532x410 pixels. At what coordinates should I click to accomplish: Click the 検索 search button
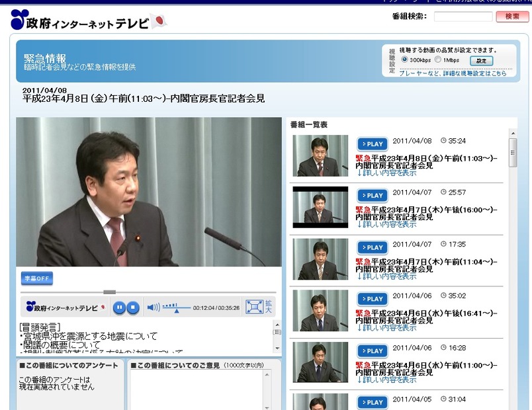click(512, 17)
